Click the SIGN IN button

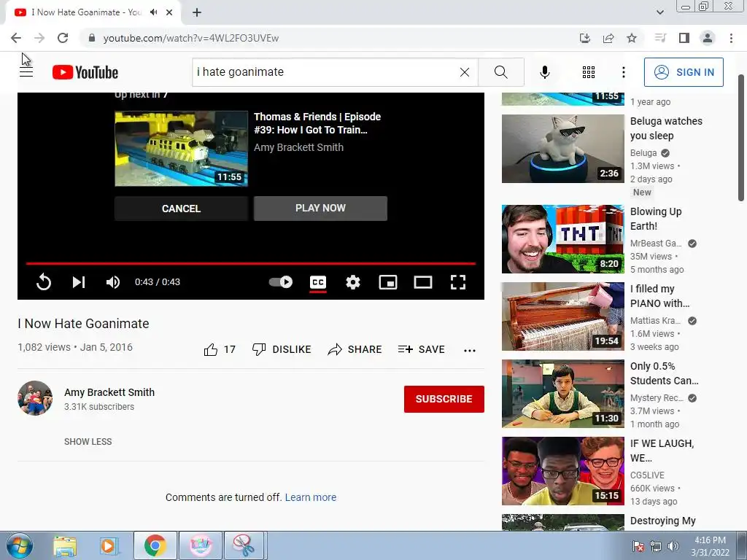[684, 72]
